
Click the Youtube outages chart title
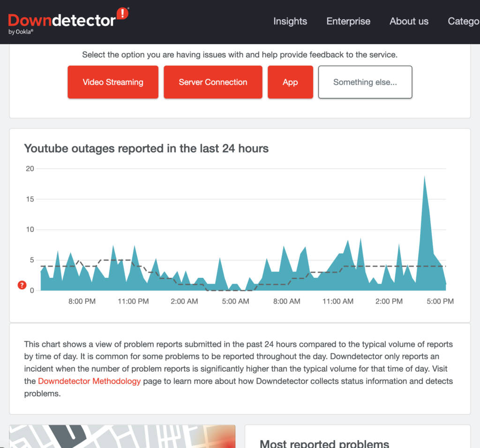(146, 149)
